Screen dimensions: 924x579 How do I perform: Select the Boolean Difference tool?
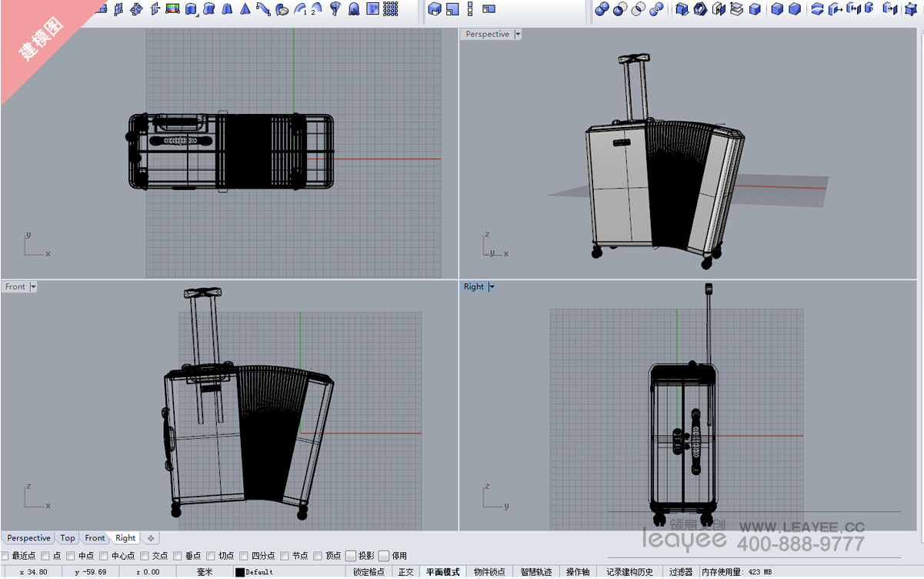pos(620,9)
